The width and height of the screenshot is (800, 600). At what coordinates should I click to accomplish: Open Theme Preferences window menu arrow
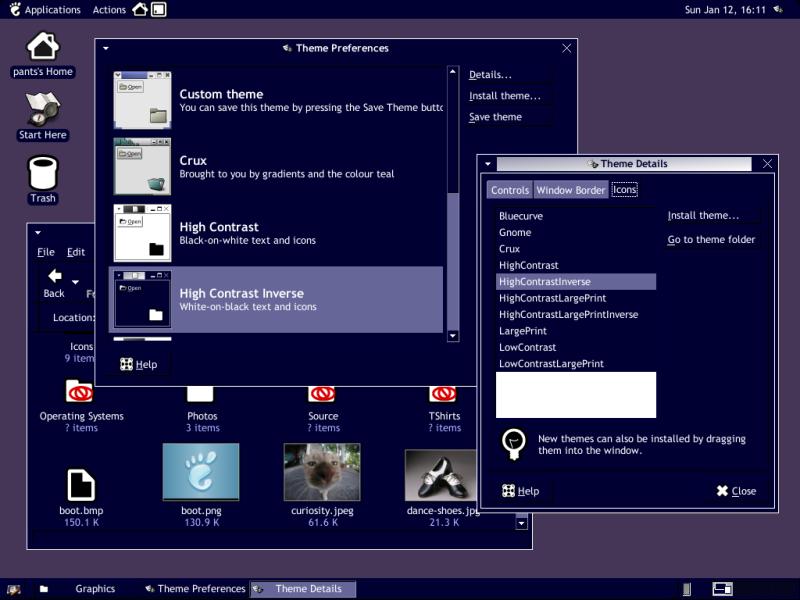(x=106, y=48)
